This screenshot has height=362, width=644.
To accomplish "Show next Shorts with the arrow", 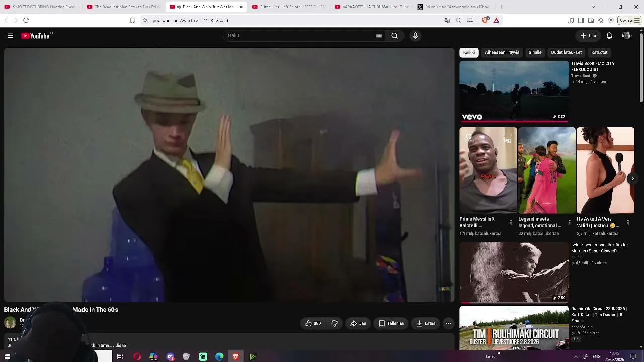I will [632, 179].
